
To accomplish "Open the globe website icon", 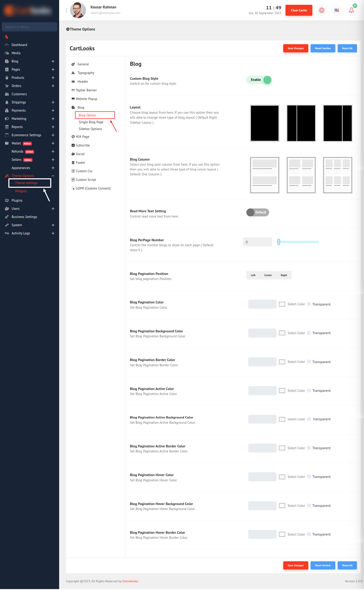I will point(321,10).
